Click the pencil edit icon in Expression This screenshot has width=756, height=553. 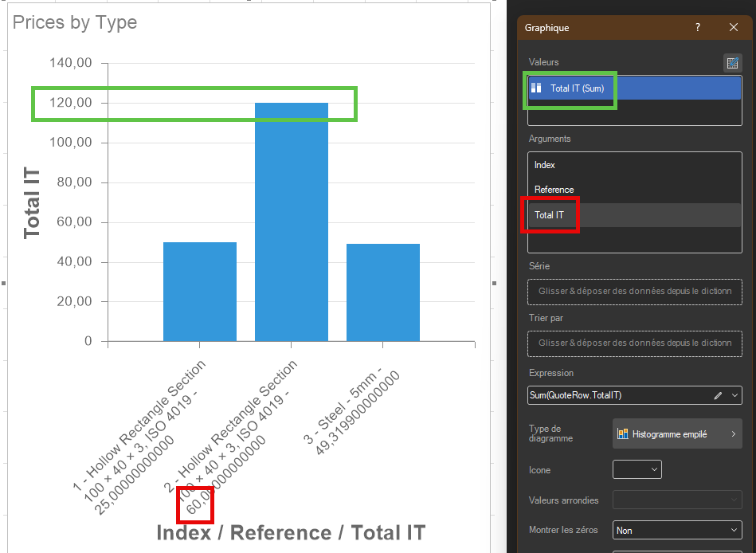[x=718, y=395]
